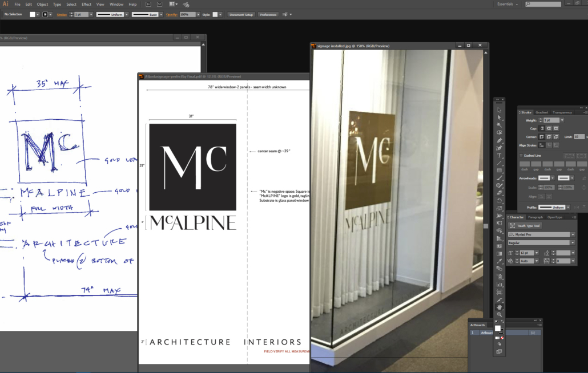Open the Myriad Pro font family dropdown
588x373 pixels.
point(573,234)
